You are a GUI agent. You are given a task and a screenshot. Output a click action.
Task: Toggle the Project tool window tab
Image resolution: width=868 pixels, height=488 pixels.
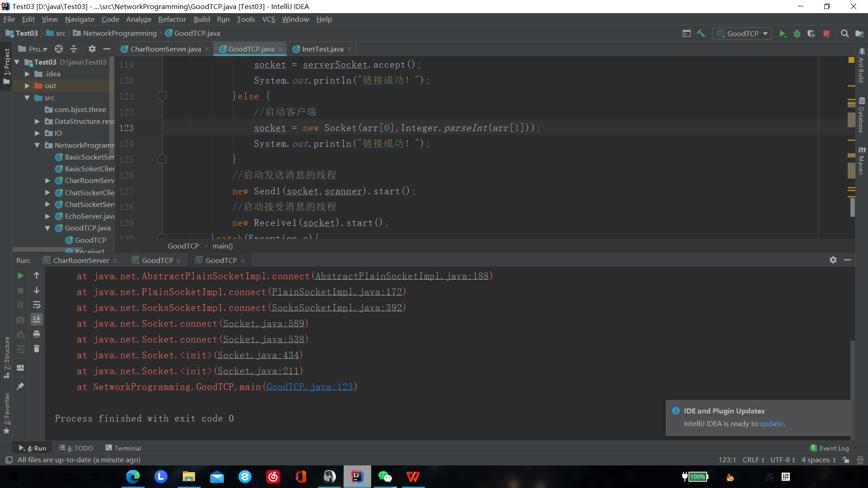click(6, 66)
